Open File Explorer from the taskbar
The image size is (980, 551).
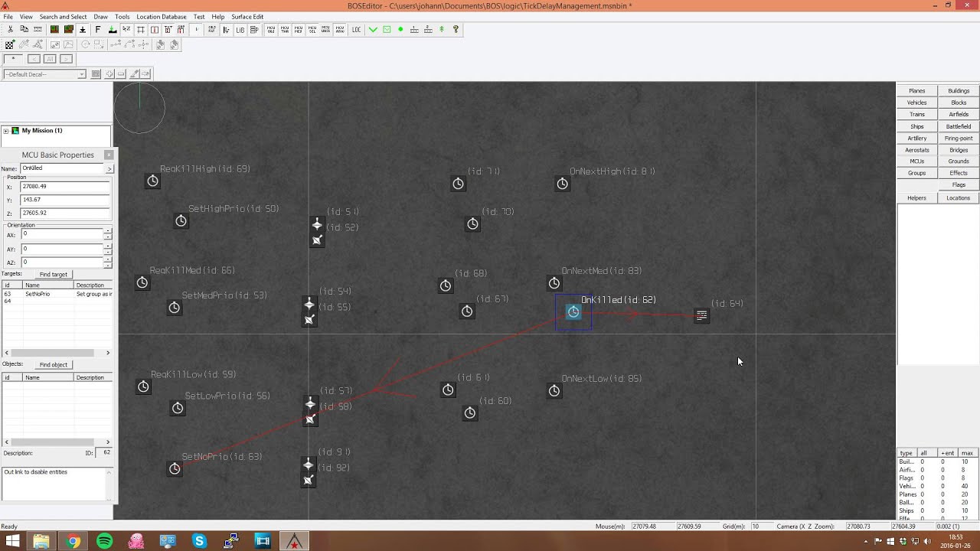tap(41, 541)
